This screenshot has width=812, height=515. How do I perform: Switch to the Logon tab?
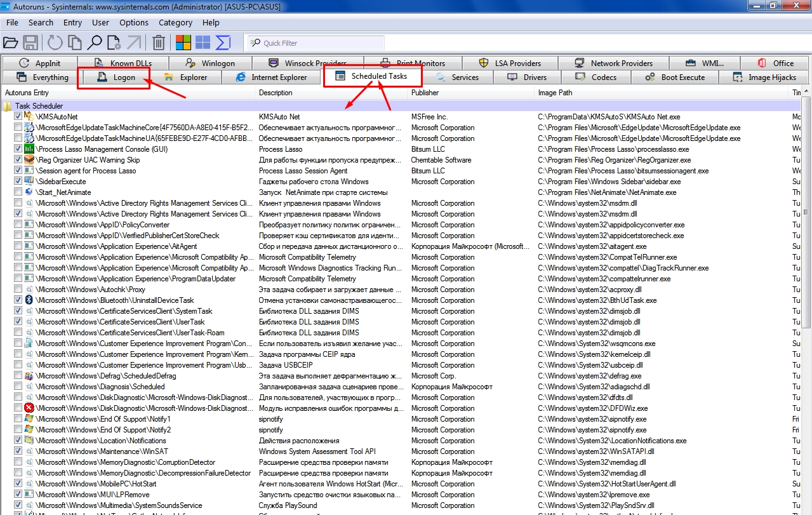(x=116, y=77)
